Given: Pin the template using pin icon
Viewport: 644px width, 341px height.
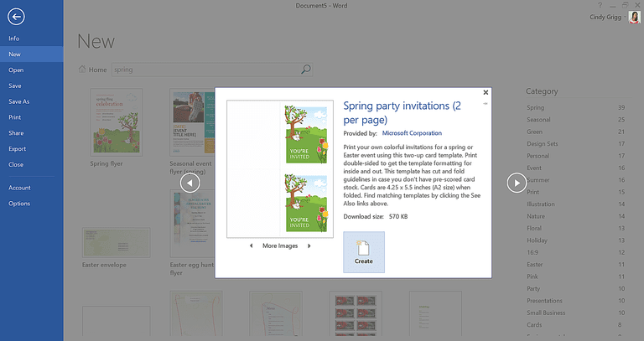Looking at the screenshot, I should (486, 104).
